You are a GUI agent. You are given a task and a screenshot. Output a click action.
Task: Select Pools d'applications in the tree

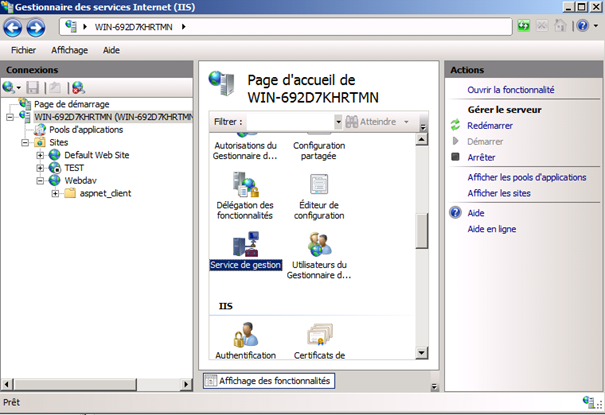click(x=86, y=130)
